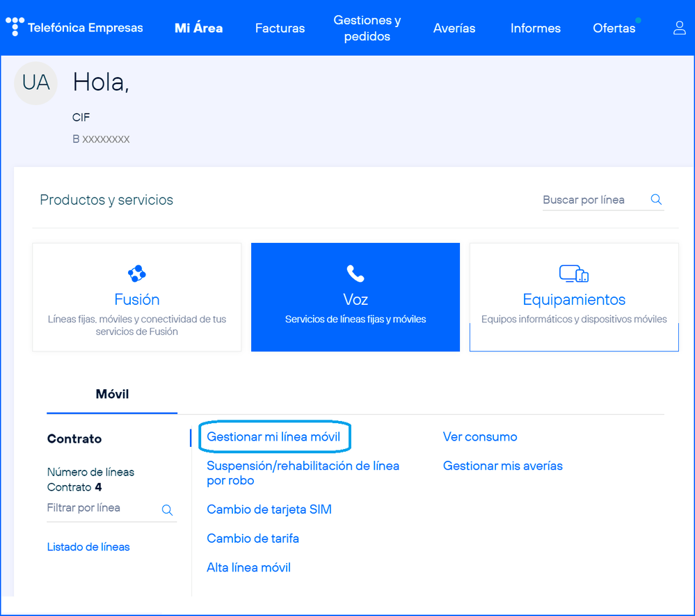Viewport: 695px width, 616px height.
Task: Click Gestionar mi línea móvil link
Action: pos(273,437)
